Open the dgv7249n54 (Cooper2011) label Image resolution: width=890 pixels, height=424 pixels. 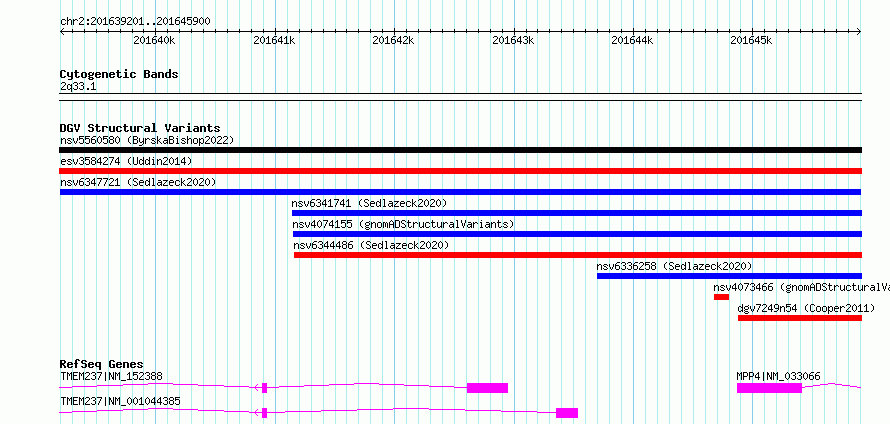806,309
